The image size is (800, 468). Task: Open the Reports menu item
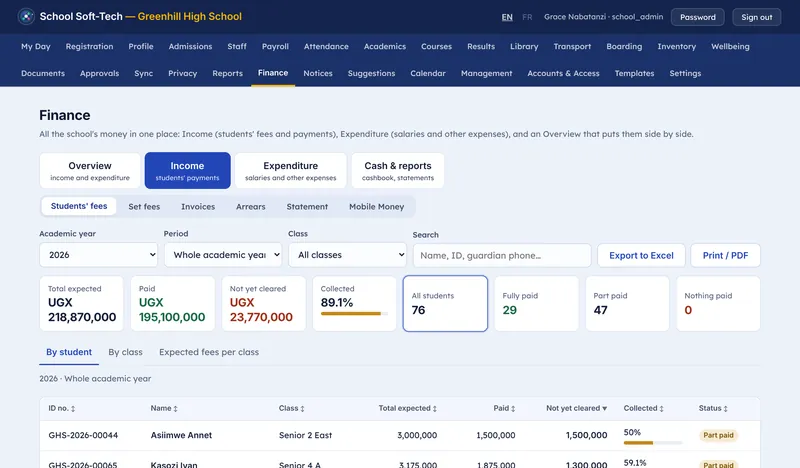(x=228, y=73)
